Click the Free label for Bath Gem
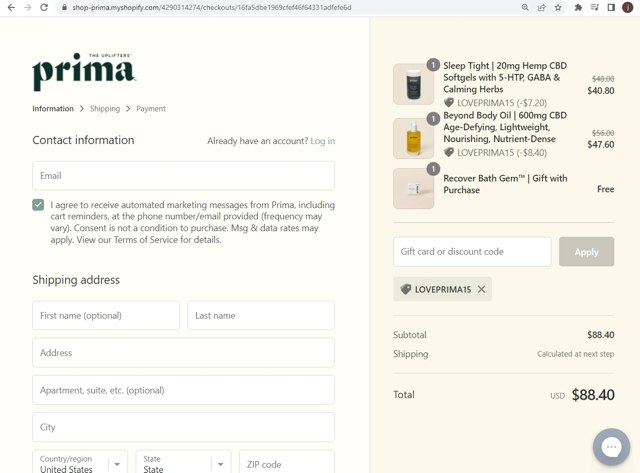The height and width of the screenshot is (473, 640). (x=605, y=189)
